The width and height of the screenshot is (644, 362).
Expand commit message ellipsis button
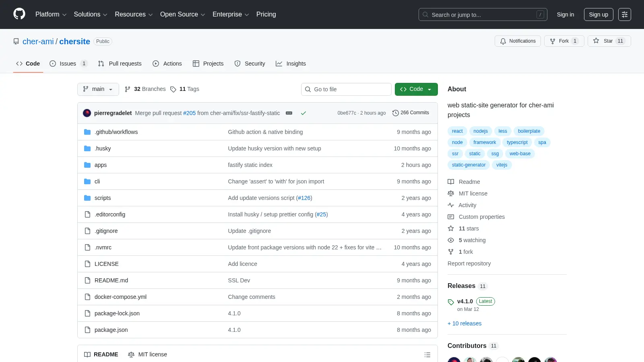(x=289, y=113)
